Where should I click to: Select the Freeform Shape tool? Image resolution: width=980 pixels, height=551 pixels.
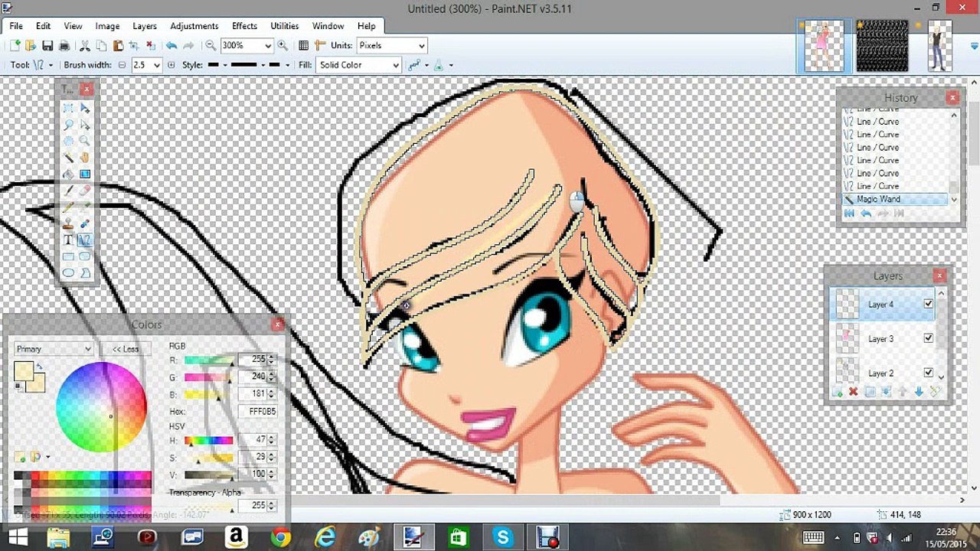85,273
